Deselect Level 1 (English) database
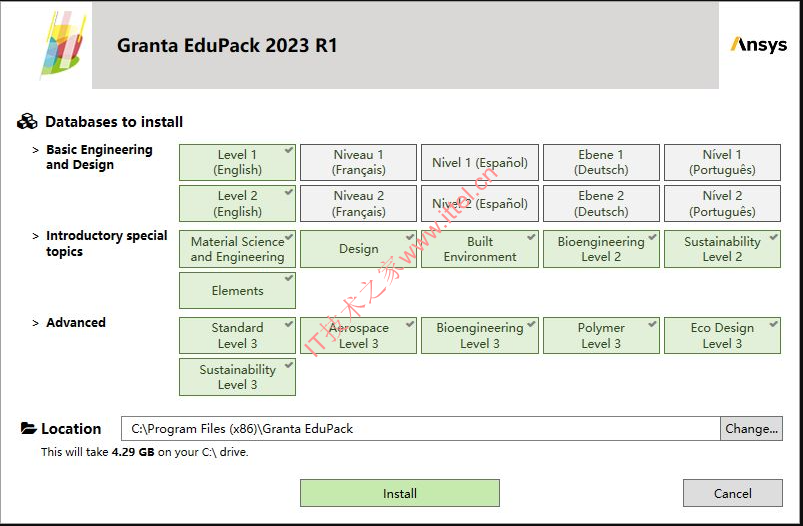The height and width of the screenshot is (526, 803). click(237, 162)
